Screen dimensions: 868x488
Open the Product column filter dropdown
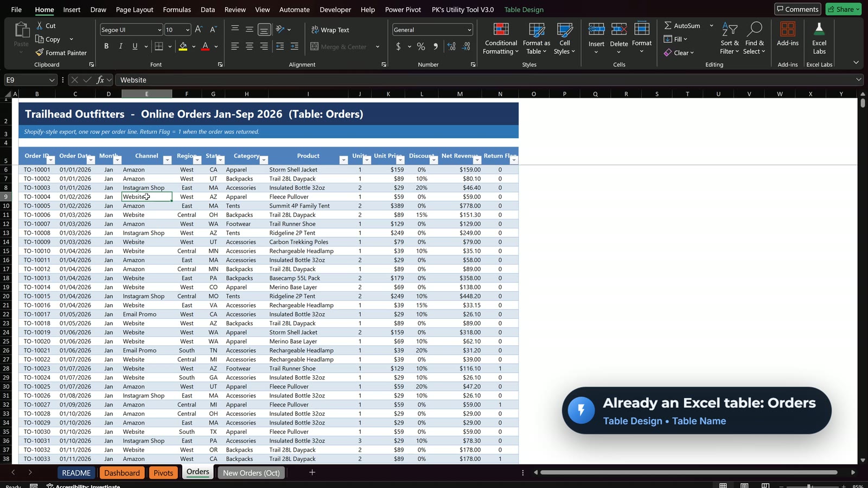343,160
